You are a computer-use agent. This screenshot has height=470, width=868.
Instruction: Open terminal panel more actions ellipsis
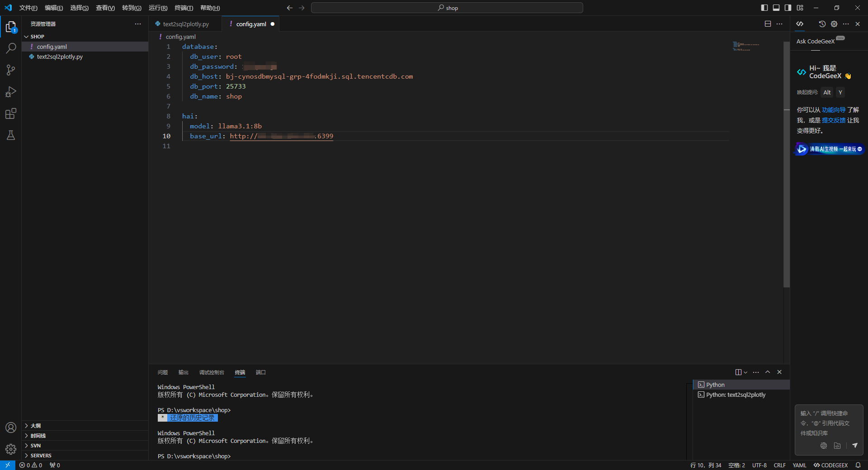756,372
